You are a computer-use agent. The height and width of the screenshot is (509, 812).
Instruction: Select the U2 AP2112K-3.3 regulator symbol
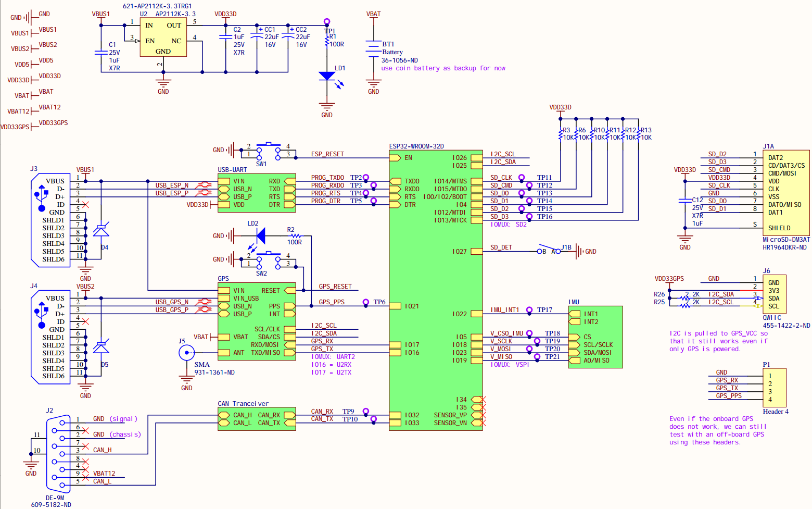pos(163,38)
